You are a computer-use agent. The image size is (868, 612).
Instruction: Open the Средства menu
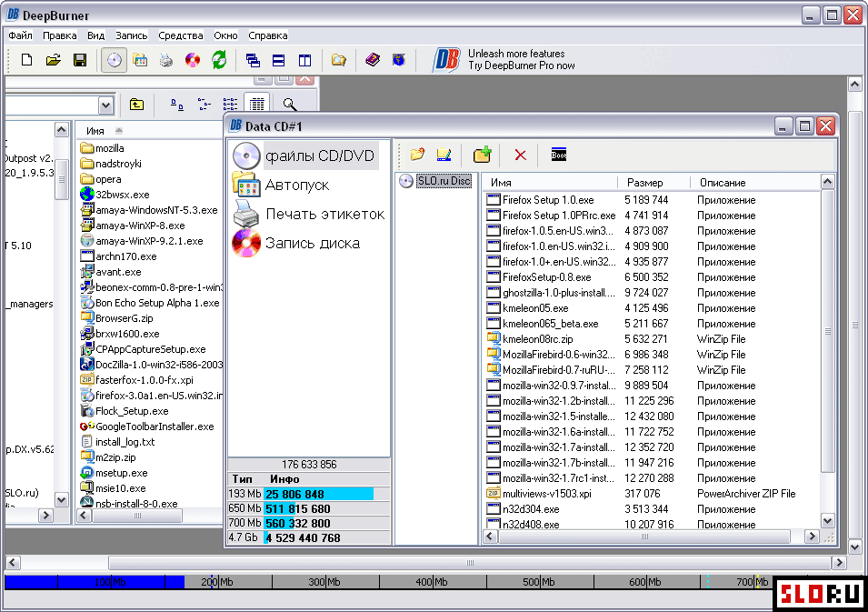point(181,35)
